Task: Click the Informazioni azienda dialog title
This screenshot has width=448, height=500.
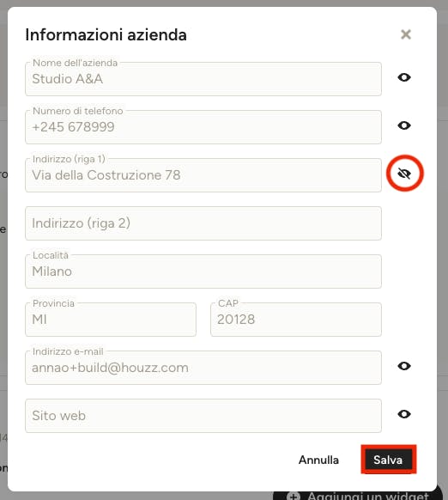Action: (106, 34)
